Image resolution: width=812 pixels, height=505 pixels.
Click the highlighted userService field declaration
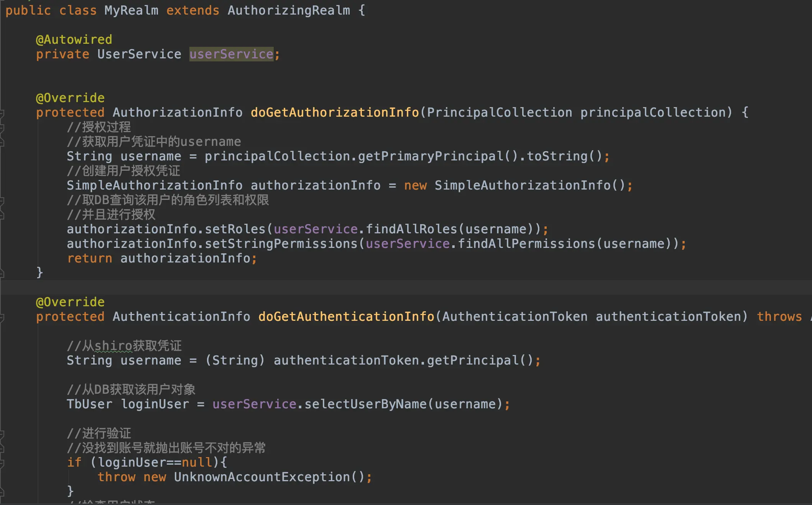tap(231, 54)
